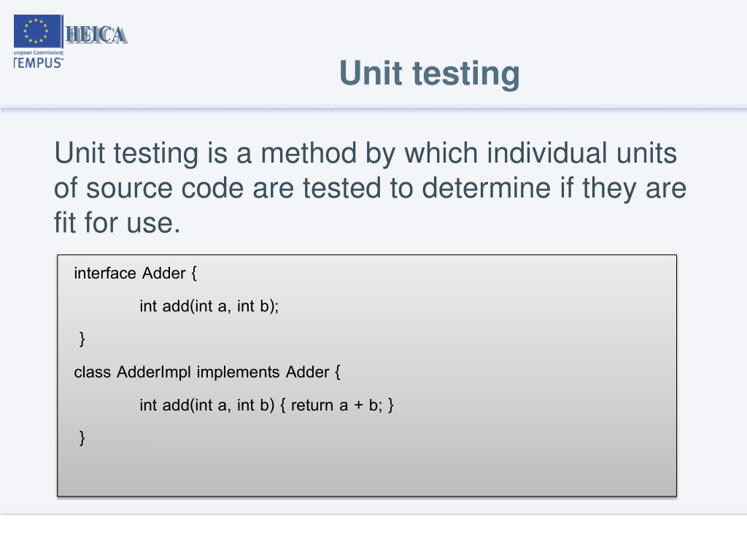The image size is (747, 560).
Task: Click the HEICA logo text
Action: click(x=97, y=35)
